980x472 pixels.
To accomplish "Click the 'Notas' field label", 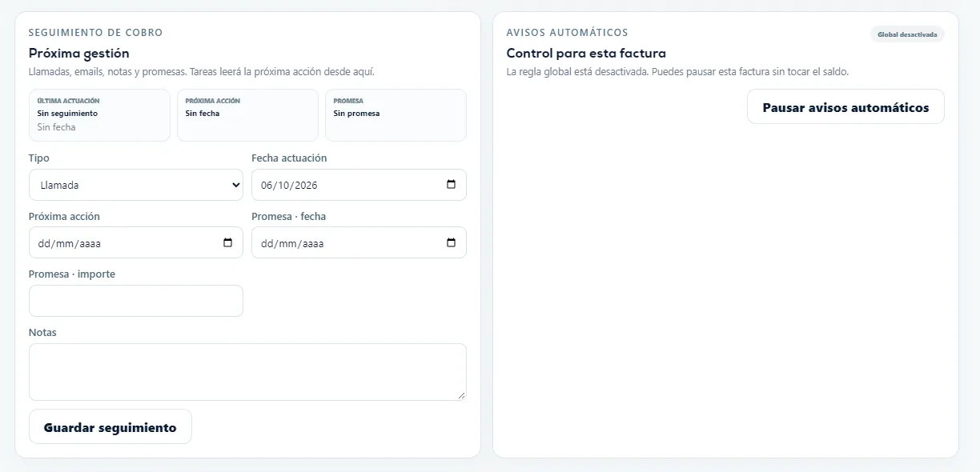I will tap(42, 332).
